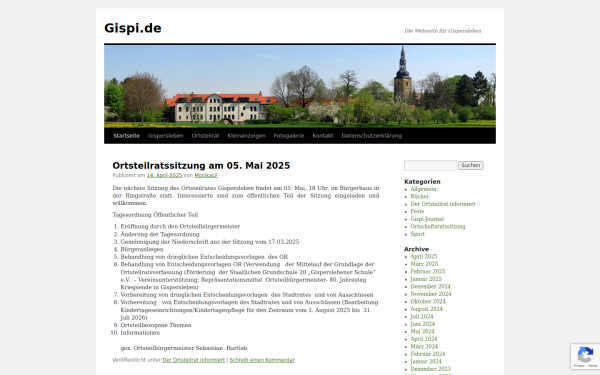Open the Oktober 2024 archive
Image resolution: width=600 pixels, height=375 pixels.
(x=428, y=302)
